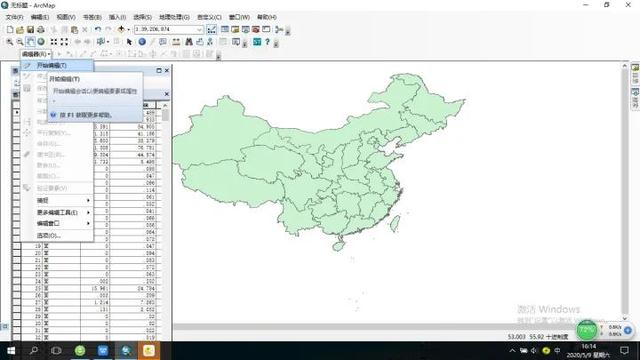Image resolution: width=640 pixels, height=360 pixels.
Task: Select the Select Elements arrow tool
Action: coord(129,42)
